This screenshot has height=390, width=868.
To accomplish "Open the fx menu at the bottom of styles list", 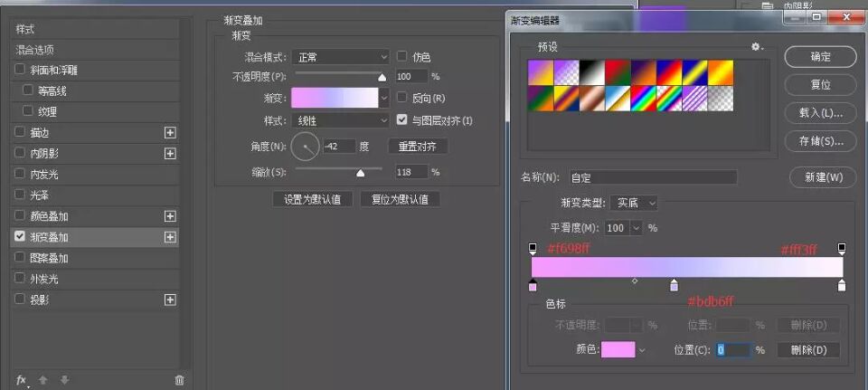I will [22, 380].
